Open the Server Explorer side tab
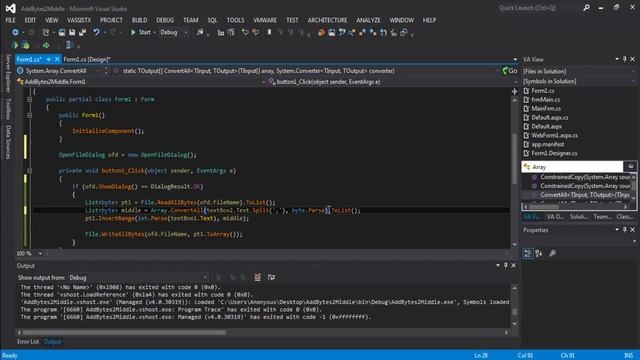Image resolution: width=640 pixels, height=360 pixels. pyautogui.click(x=8, y=73)
